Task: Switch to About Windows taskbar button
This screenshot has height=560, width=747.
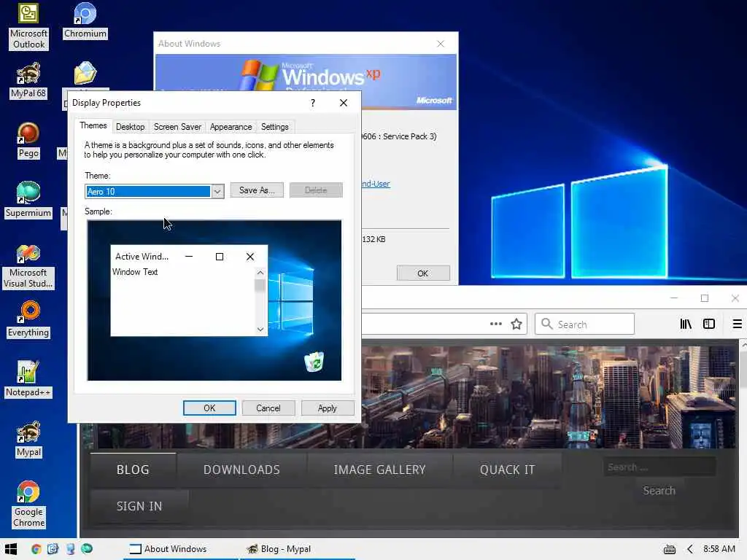Action: point(181,549)
